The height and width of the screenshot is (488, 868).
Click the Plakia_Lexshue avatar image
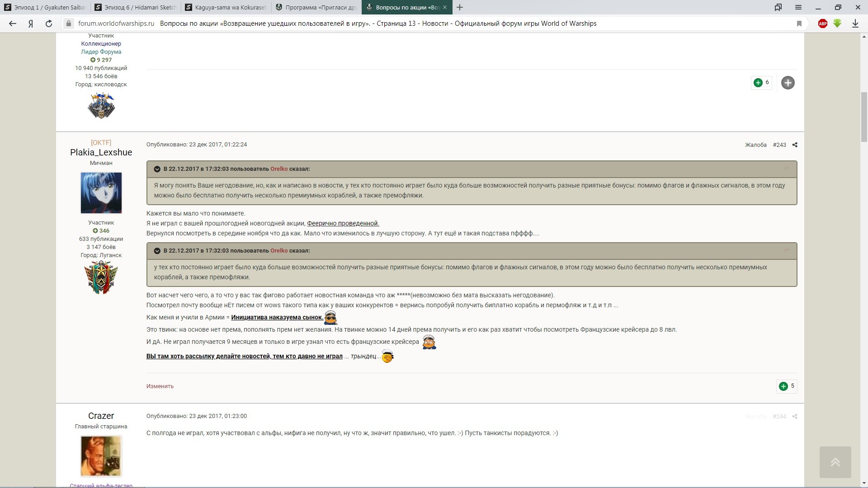101,193
